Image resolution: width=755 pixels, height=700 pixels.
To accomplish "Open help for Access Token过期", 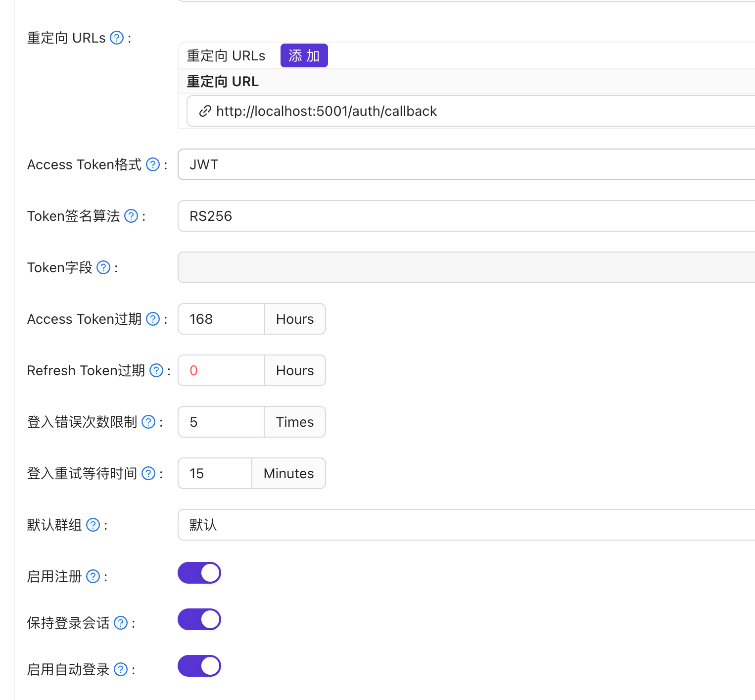I will pos(153,319).
